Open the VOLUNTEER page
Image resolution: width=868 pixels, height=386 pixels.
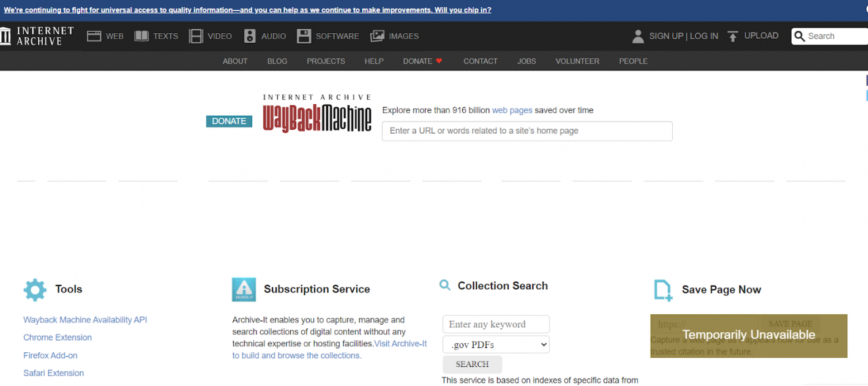pos(577,61)
